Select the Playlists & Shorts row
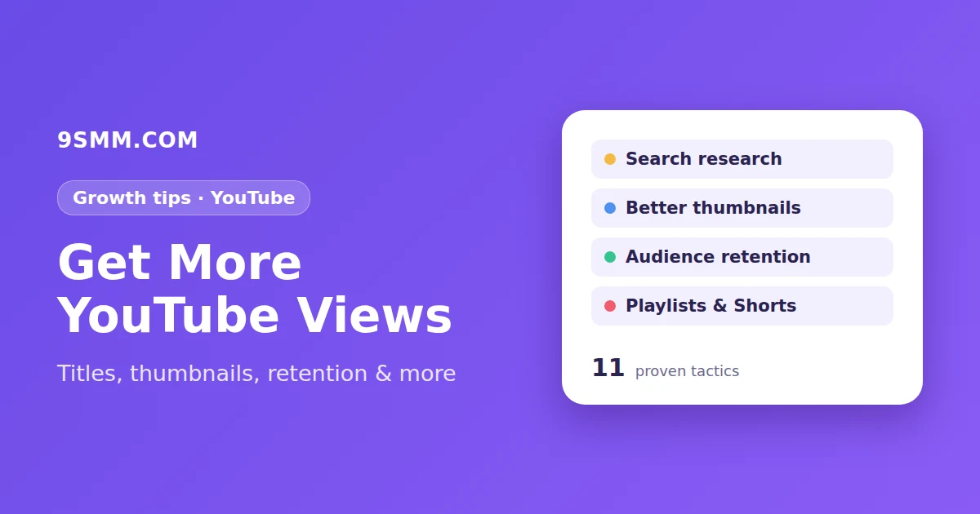The height and width of the screenshot is (514, 980). coord(742,306)
